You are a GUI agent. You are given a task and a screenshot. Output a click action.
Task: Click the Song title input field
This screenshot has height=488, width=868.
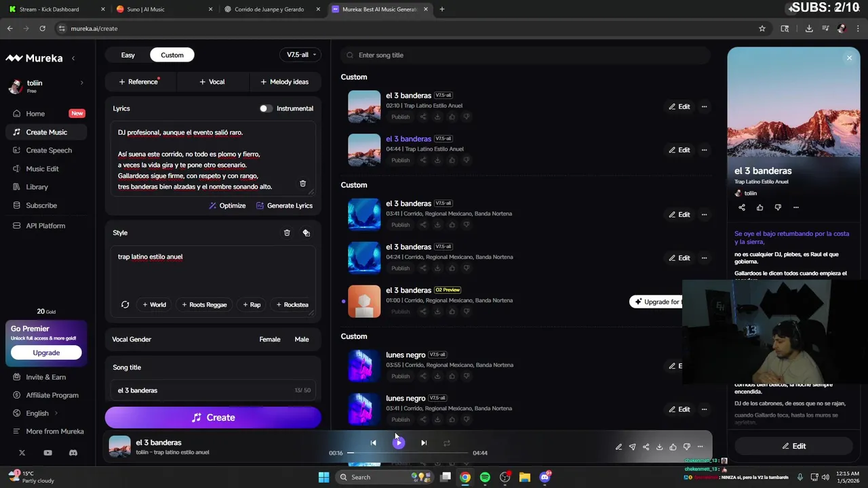[x=213, y=390]
